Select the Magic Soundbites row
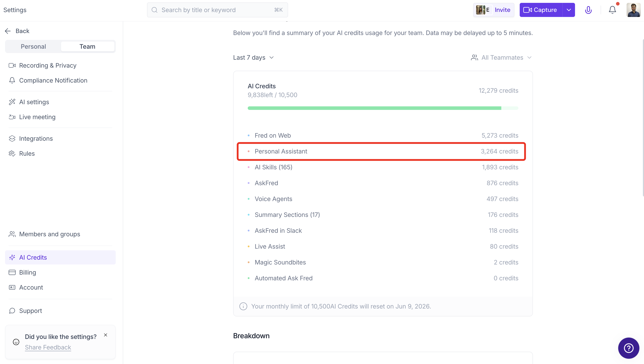This screenshot has width=644, height=364. point(383,262)
